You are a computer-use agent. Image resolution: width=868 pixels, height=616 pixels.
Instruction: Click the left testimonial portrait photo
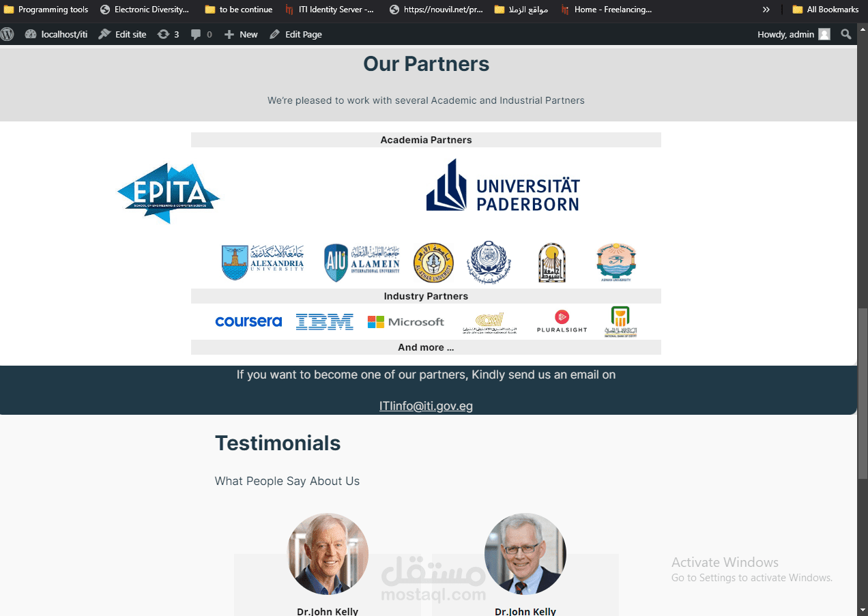click(328, 554)
